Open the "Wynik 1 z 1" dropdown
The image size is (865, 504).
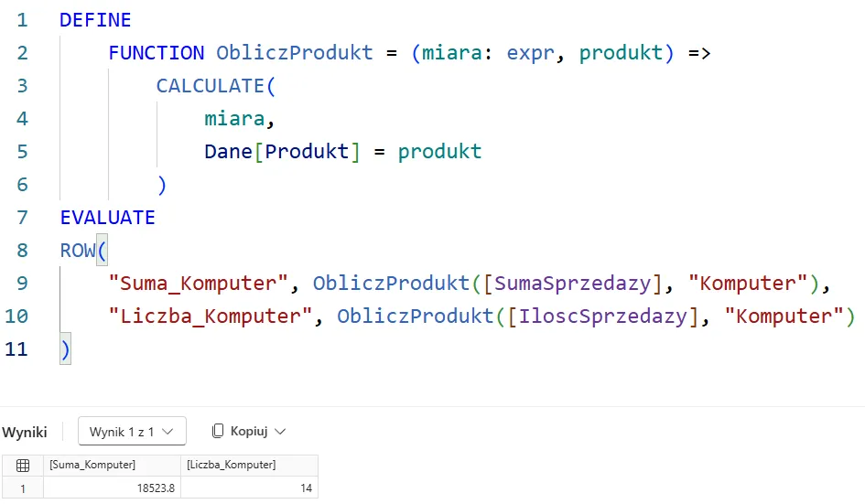point(132,431)
